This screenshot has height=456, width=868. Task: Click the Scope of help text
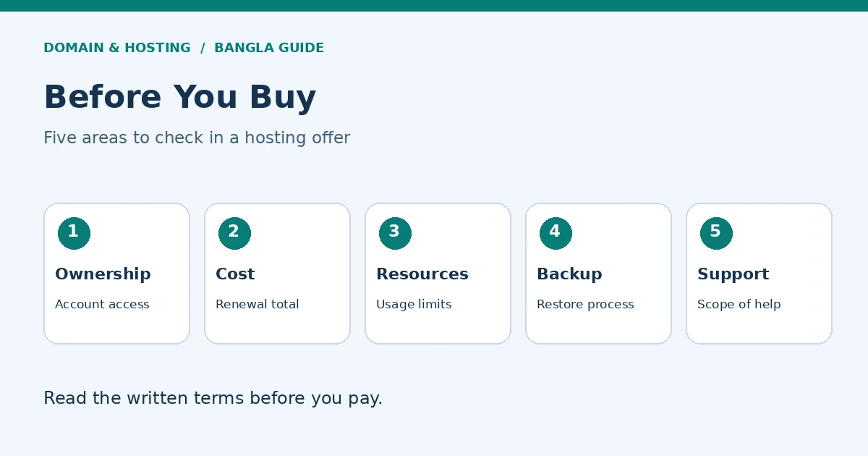point(739,305)
